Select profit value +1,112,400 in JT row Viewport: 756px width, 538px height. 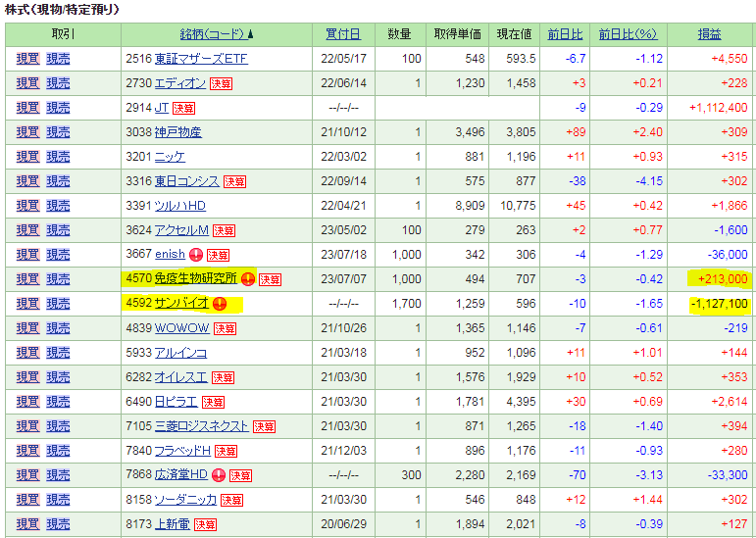point(719,108)
